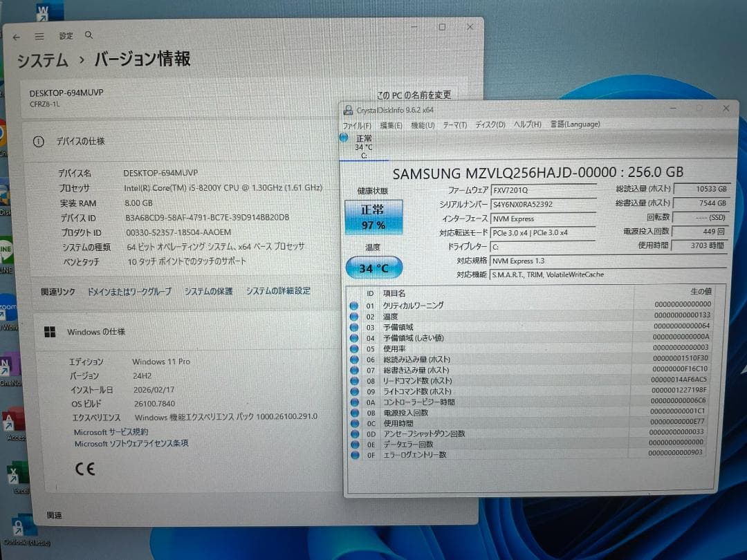Click the 34 °C temperature button

point(374,268)
